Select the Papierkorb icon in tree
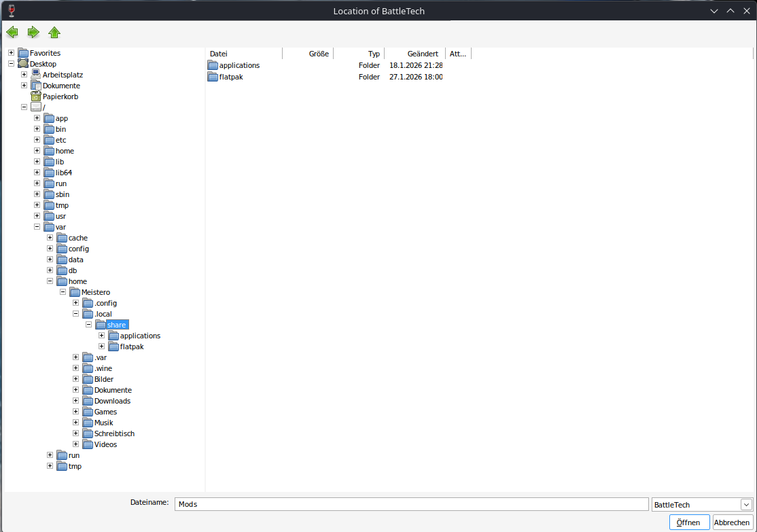757x532 pixels. click(36, 96)
